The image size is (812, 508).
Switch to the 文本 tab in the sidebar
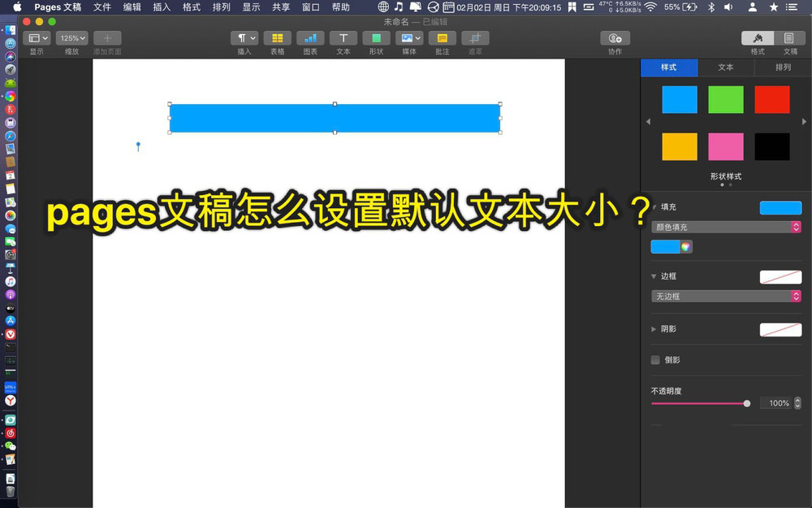coord(725,67)
